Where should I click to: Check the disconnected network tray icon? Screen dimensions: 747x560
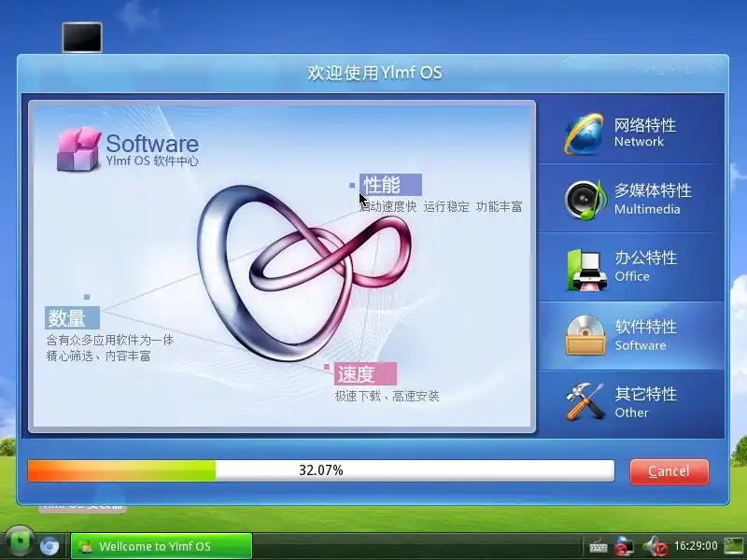pyautogui.click(x=624, y=546)
